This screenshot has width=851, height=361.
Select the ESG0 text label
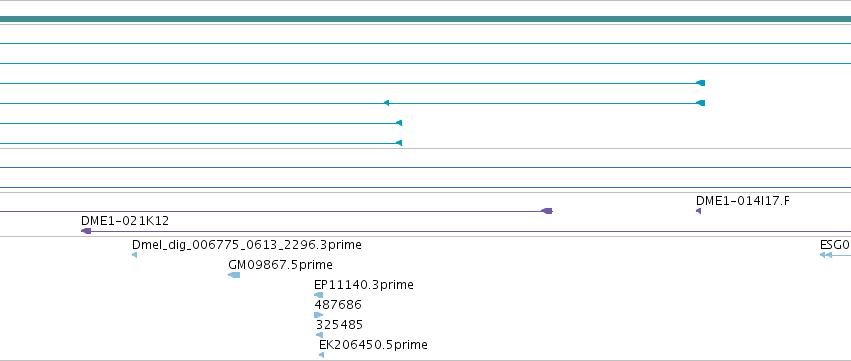point(835,245)
